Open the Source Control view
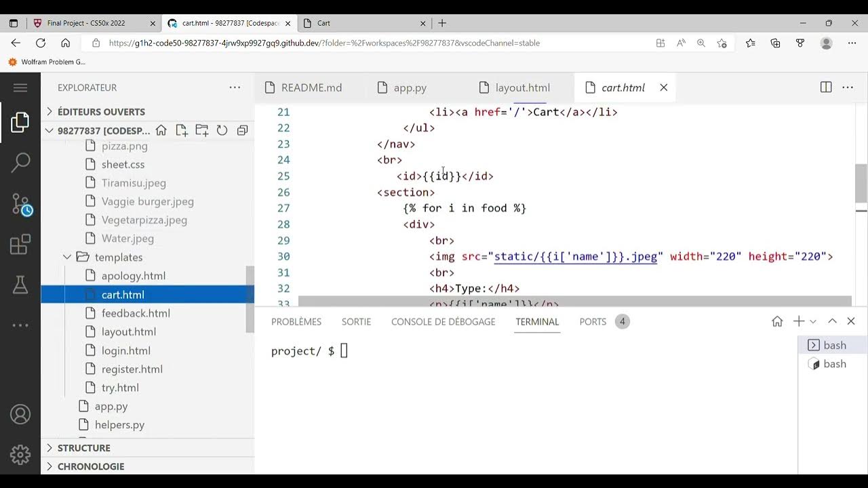 point(21,204)
